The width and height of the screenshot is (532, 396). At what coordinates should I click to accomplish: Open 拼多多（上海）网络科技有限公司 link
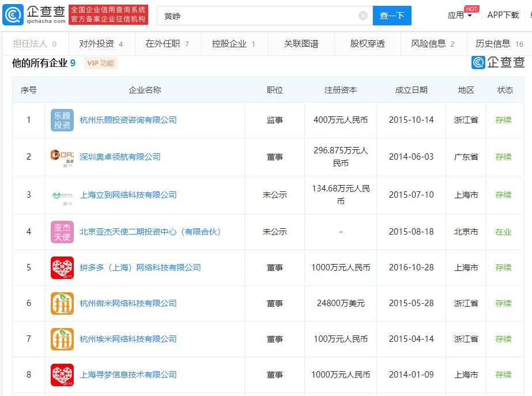pos(140,267)
